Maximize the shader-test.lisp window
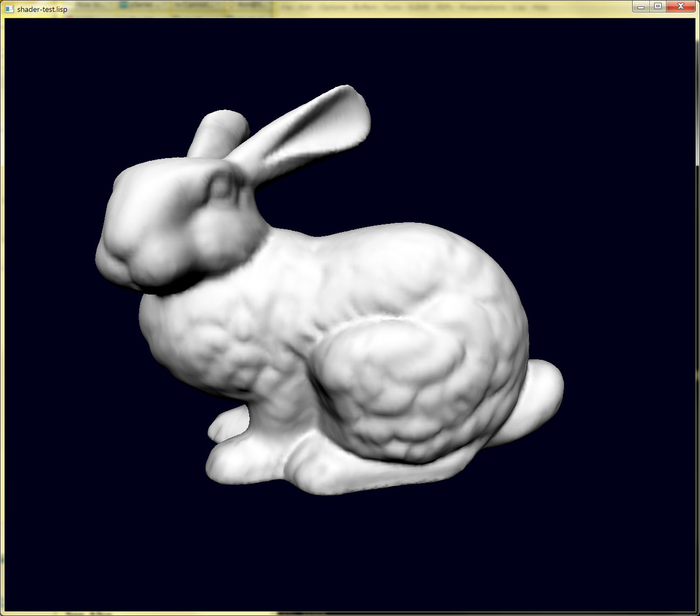 (657, 6)
